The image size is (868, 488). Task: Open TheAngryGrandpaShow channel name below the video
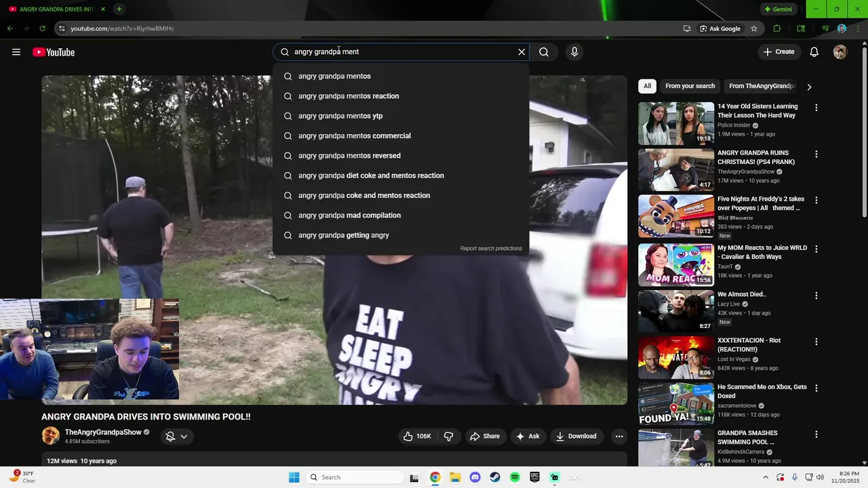(103, 432)
